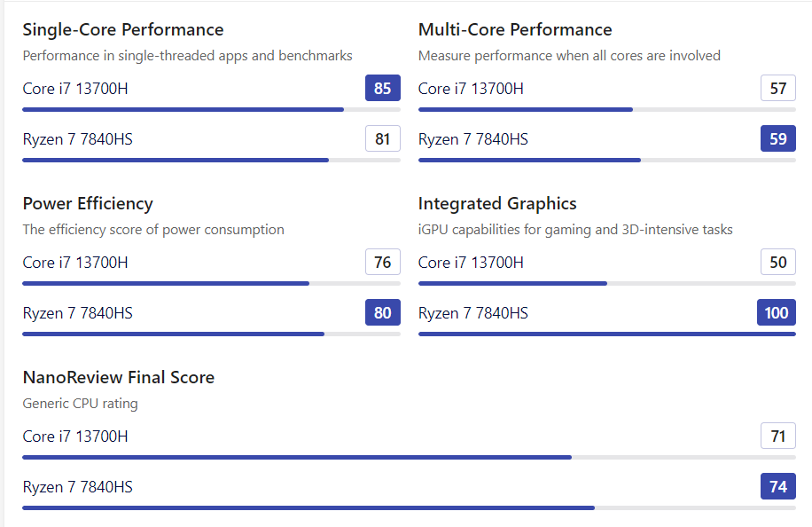This screenshot has height=527, width=812.
Task: Click the power efficiency score 76
Action: (383, 263)
